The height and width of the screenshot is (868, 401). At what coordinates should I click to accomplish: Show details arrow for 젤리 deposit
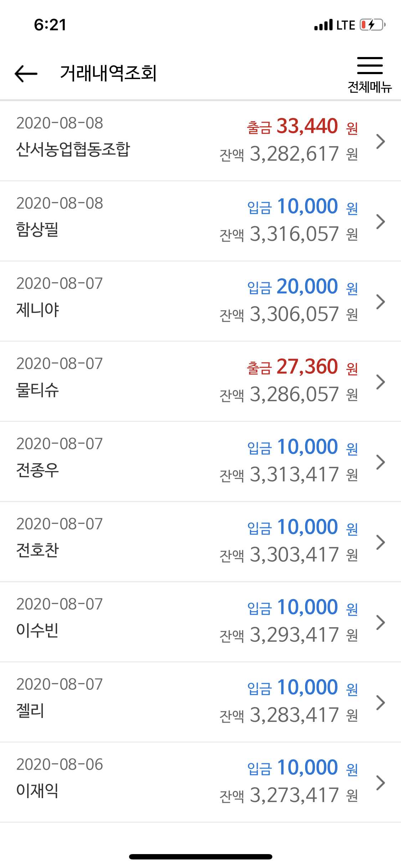pyautogui.click(x=381, y=703)
